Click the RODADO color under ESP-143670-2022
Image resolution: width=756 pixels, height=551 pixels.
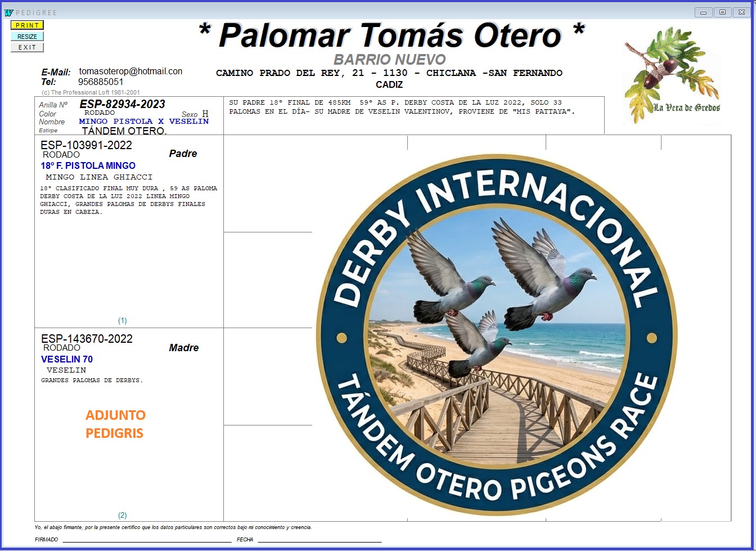[62, 348]
